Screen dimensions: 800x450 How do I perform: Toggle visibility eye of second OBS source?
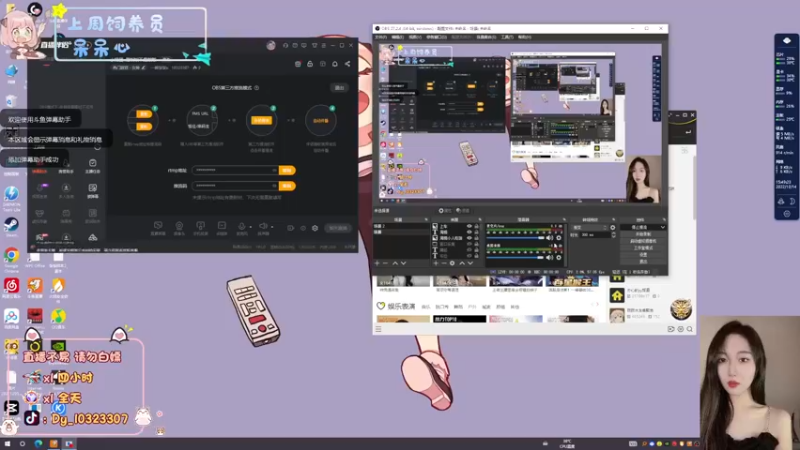click(469, 232)
